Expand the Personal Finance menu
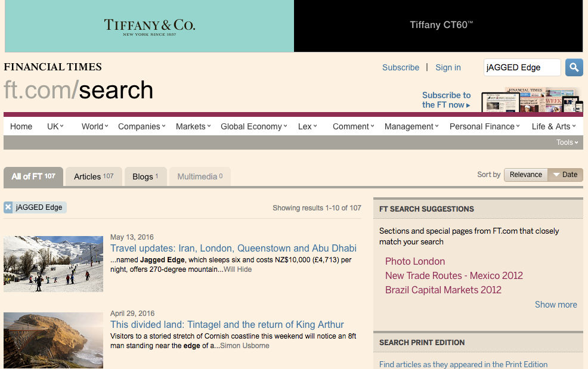The image size is (588, 369). coord(484,127)
